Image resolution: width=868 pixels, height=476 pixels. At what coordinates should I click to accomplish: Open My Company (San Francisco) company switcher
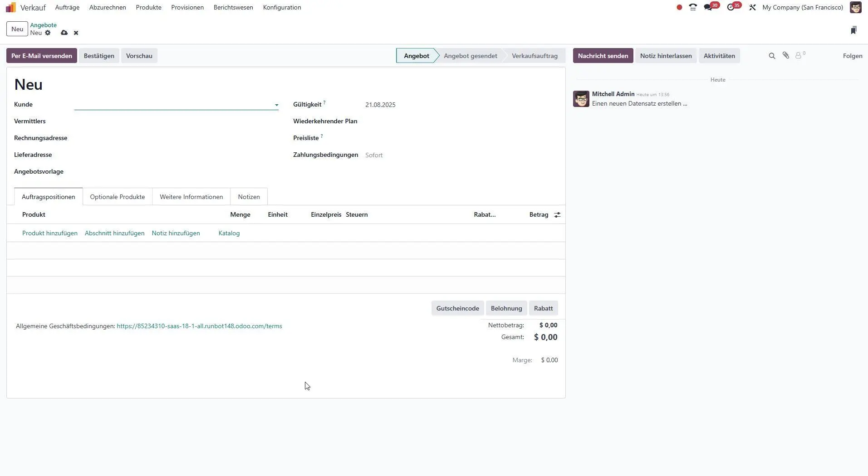point(802,7)
